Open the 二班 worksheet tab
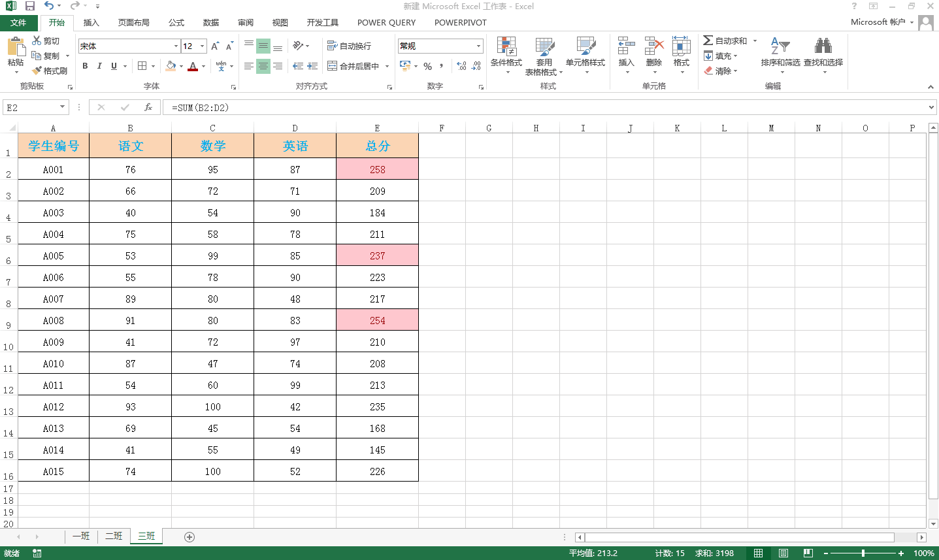Image resolution: width=939 pixels, height=560 pixels. pyautogui.click(x=114, y=536)
